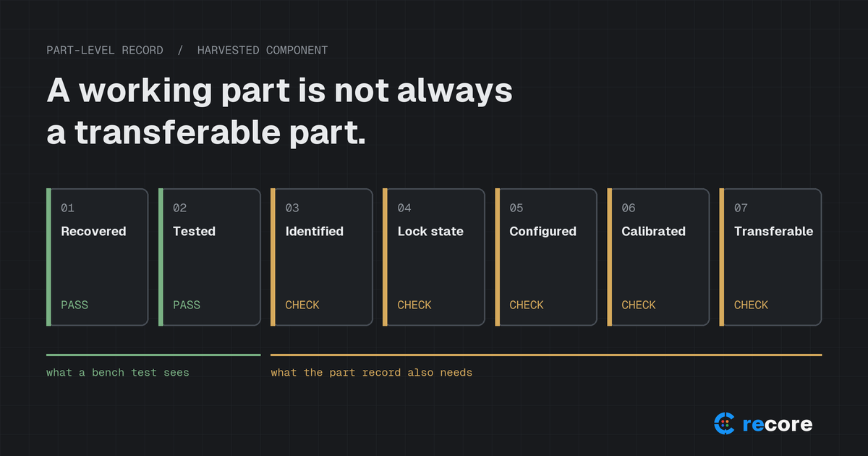Click CHECK status on Configured card
868x456 pixels.
coord(527,305)
